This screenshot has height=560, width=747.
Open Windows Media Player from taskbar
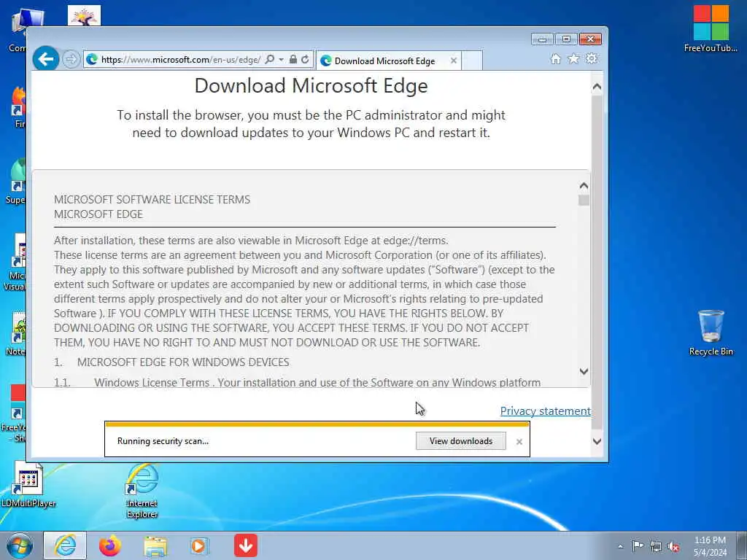pos(199,545)
